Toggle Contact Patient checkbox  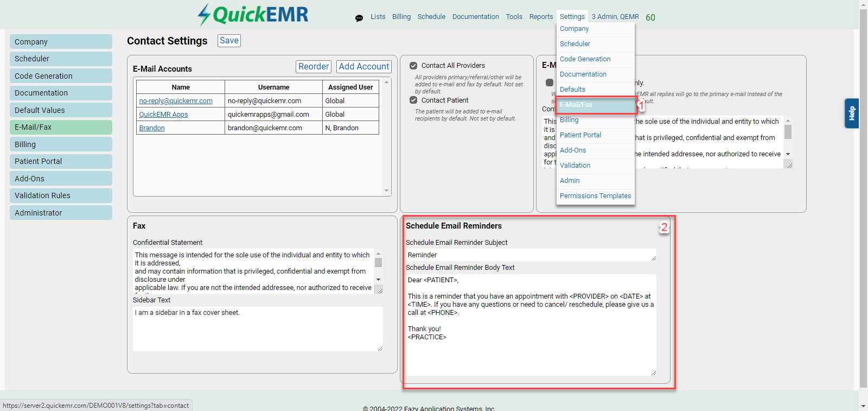click(x=413, y=100)
